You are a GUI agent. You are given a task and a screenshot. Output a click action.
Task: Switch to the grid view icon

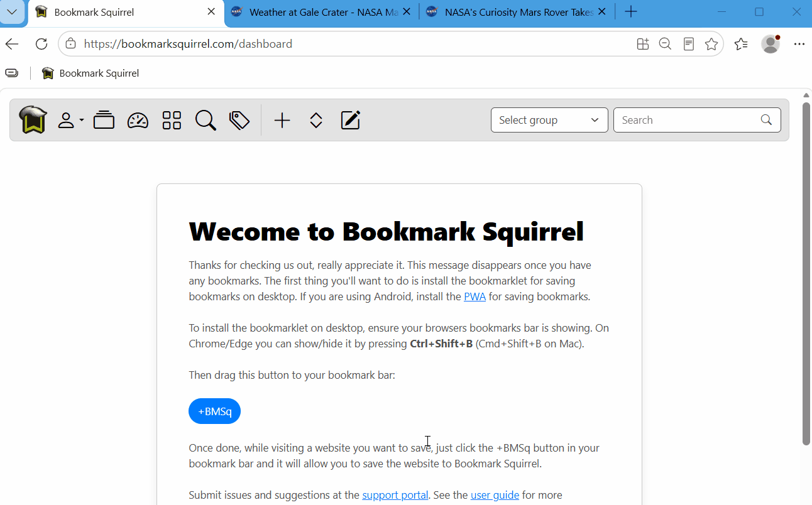(172, 120)
